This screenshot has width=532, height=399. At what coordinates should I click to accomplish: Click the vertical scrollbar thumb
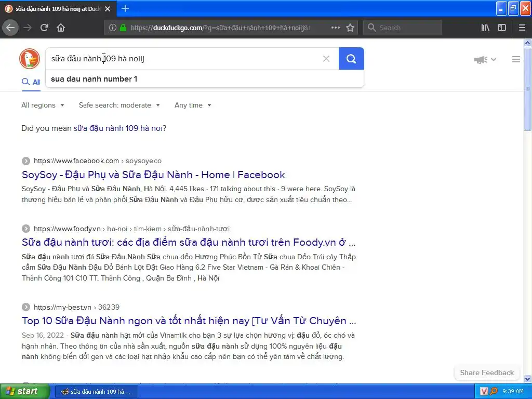click(x=528, y=89)
